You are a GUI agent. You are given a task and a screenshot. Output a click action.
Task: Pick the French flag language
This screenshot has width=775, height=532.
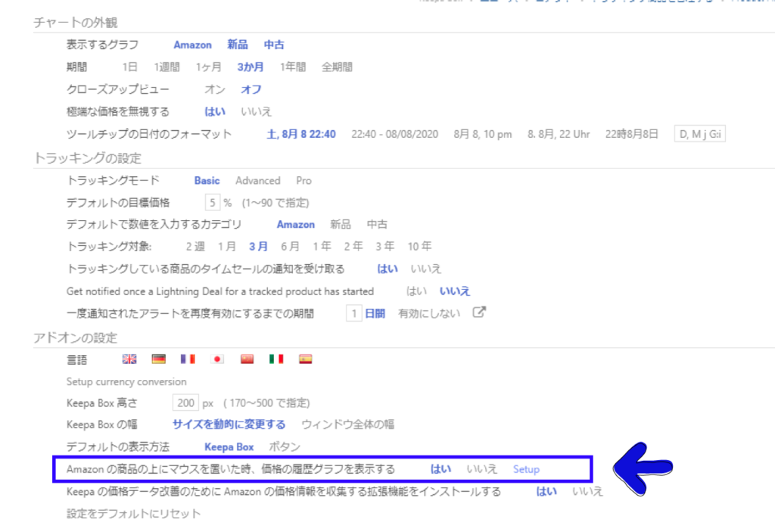(188, 359)
